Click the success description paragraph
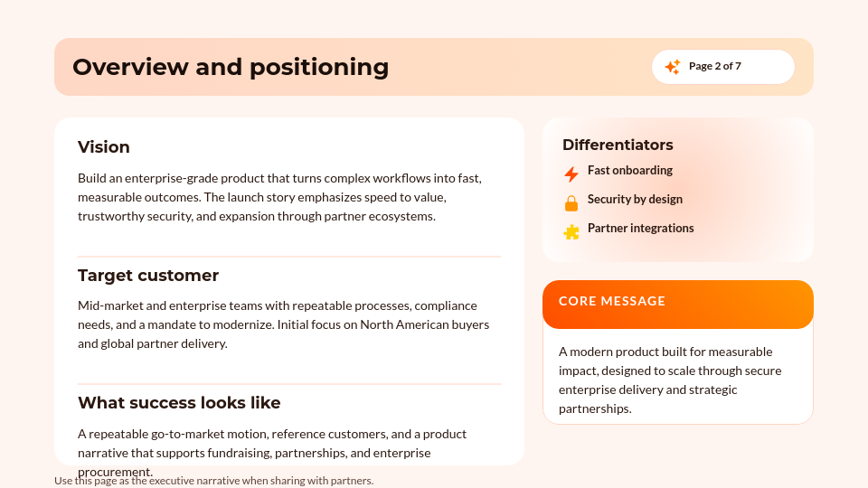Viewport: 868px width, 488px height. coord(272,453)
